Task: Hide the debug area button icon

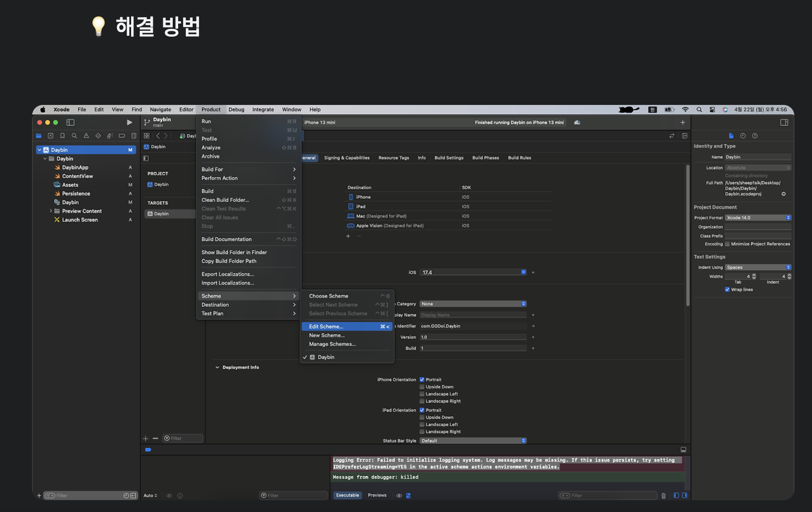Action: (x=683, y=450)
